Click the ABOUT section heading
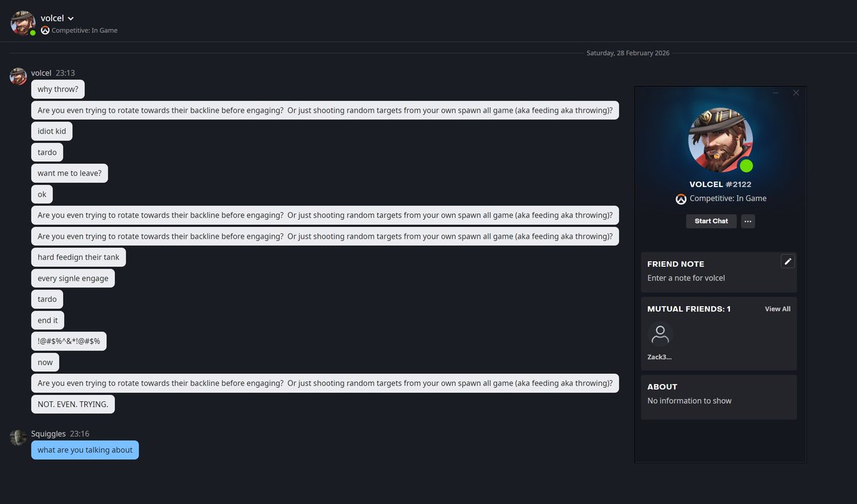This screenshot has width=857, height=504. pos(662,387)
